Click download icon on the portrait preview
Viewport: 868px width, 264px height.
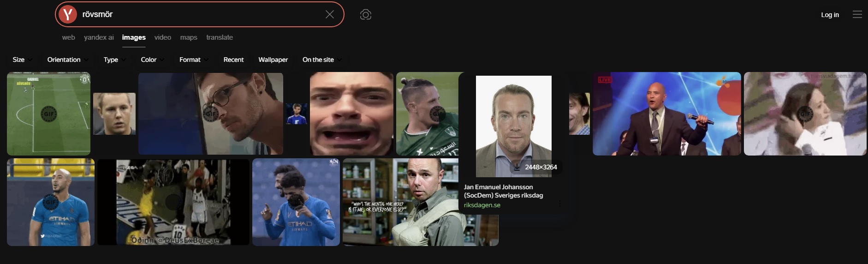[517, 167]
